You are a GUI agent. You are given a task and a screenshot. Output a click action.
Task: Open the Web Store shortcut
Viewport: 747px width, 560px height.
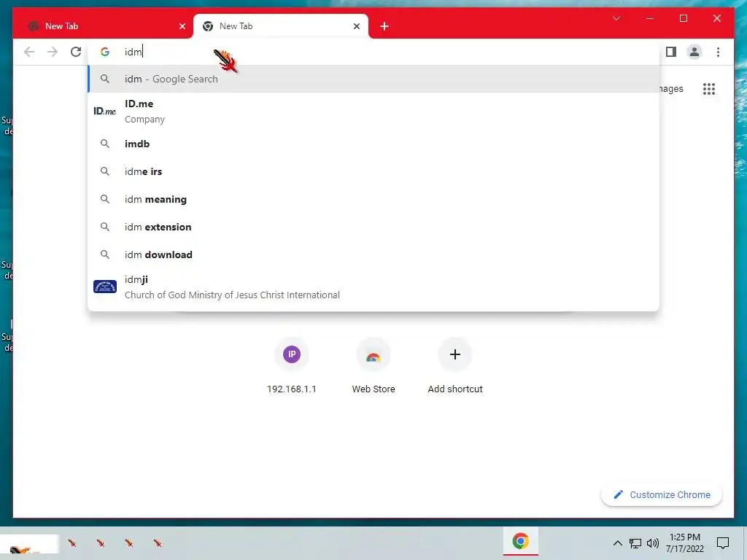373,366
